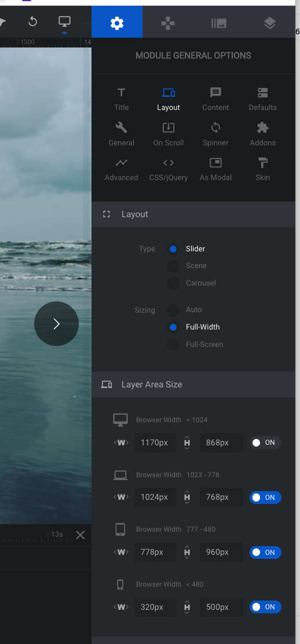Open the Skin paint roller settings
Screen dimensions: 300x644
click(x=262, y=169)
